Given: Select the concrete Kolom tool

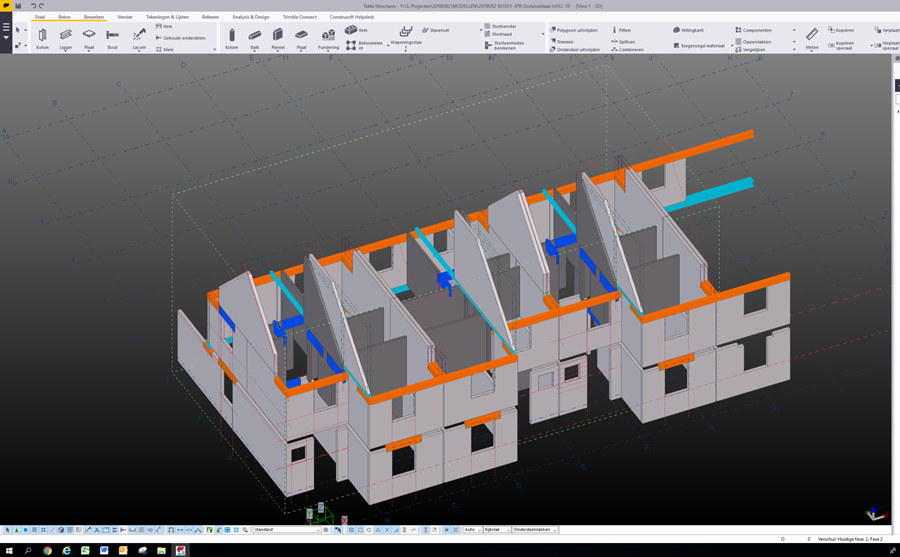Looking at the screenshot, I should point(231,38).
